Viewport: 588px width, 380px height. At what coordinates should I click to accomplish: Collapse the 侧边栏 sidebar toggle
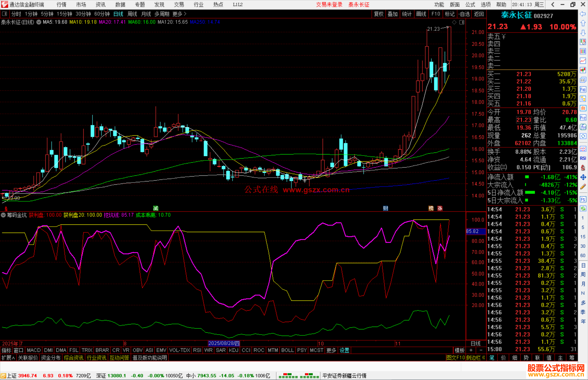475,358
